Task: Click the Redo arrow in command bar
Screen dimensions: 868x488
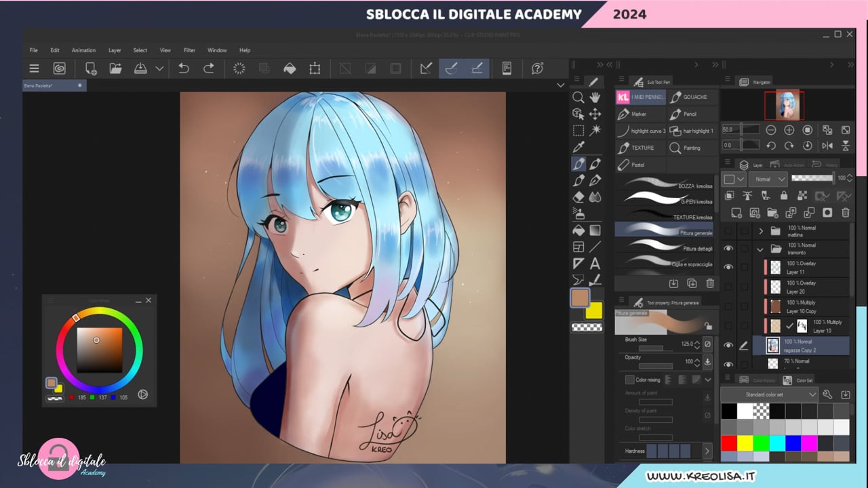Action: 209,68
